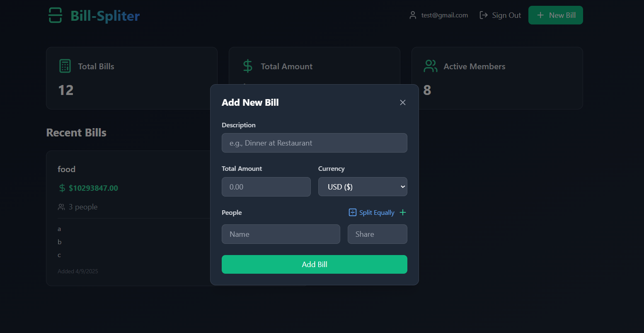
Task: Click the user profile icon near test@gmail.com
Action: 413,15
